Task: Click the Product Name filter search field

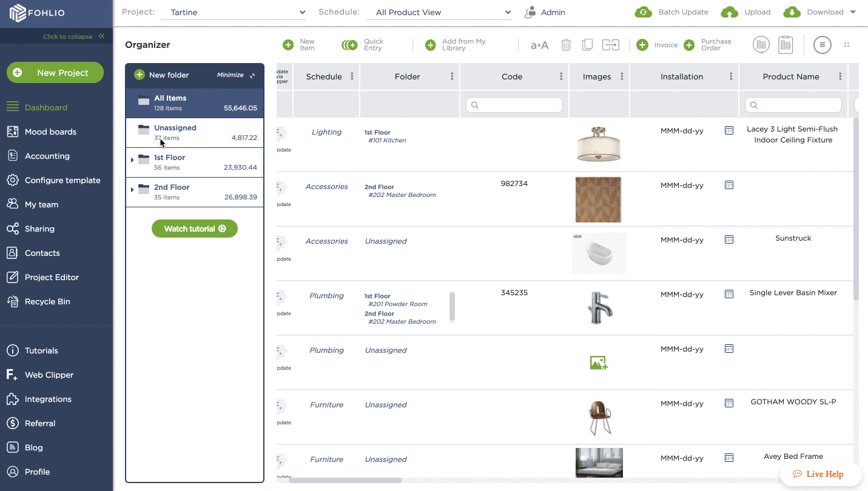Action: pyautogui.click(x=793, y=105)
